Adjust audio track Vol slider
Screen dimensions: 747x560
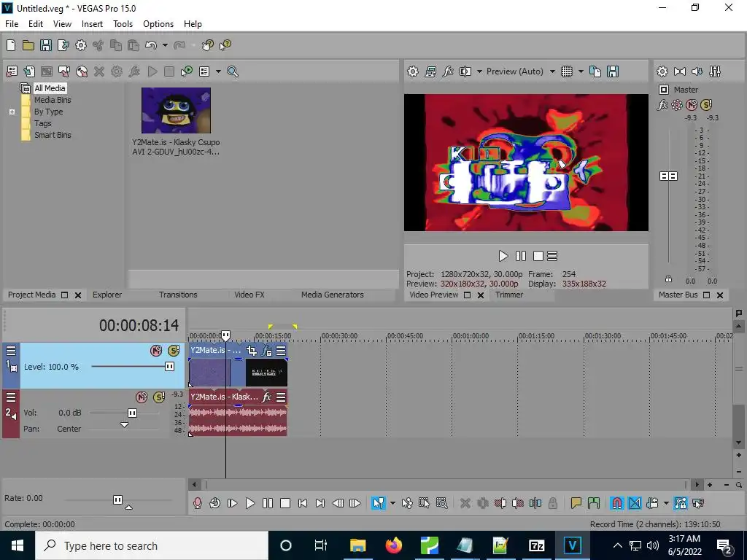click(x=133, y=413)
